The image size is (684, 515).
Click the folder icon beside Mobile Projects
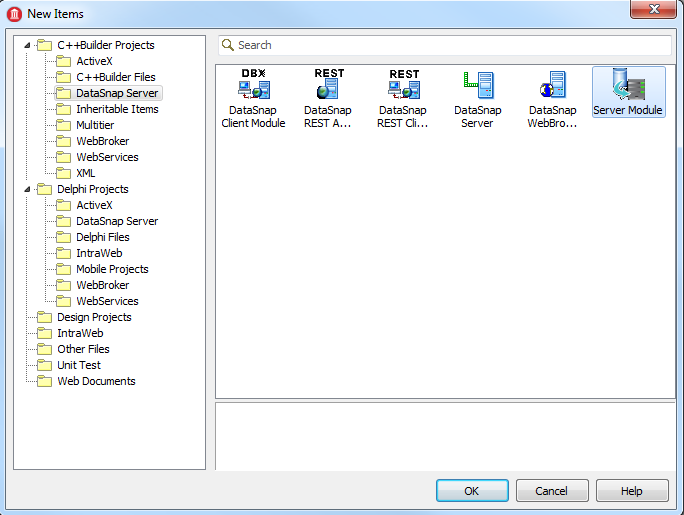(x=64, y=269)
